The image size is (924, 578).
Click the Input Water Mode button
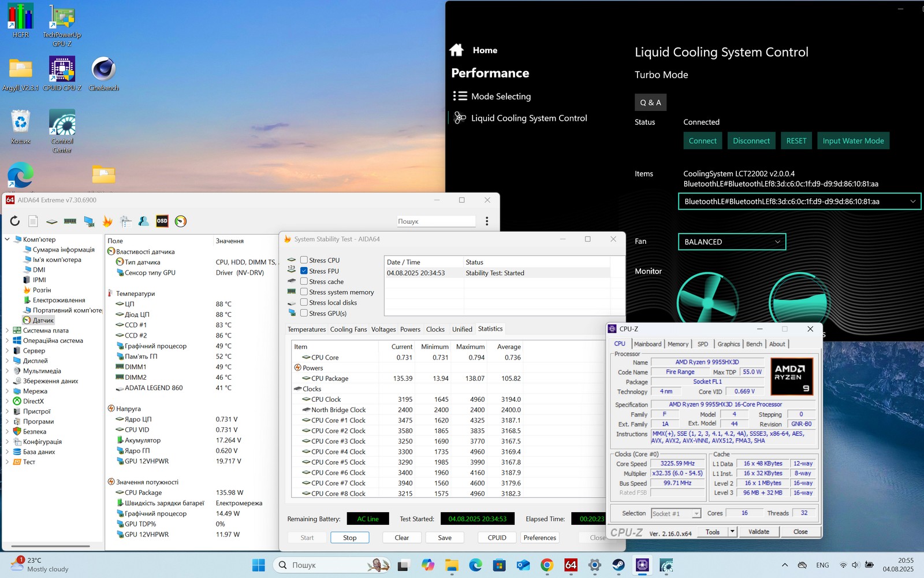coord(853,140)
